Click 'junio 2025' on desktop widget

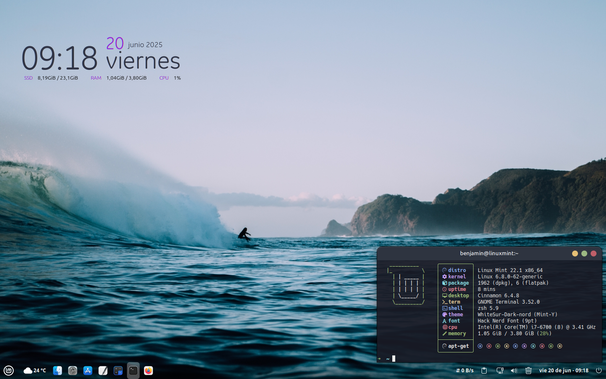145,45
